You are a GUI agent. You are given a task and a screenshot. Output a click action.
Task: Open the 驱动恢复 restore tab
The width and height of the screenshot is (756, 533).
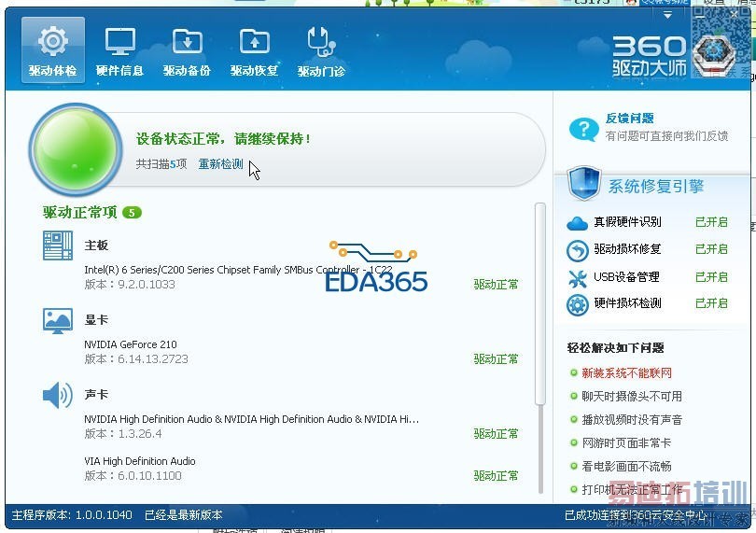pyautogui.click(x=254, y=51)
